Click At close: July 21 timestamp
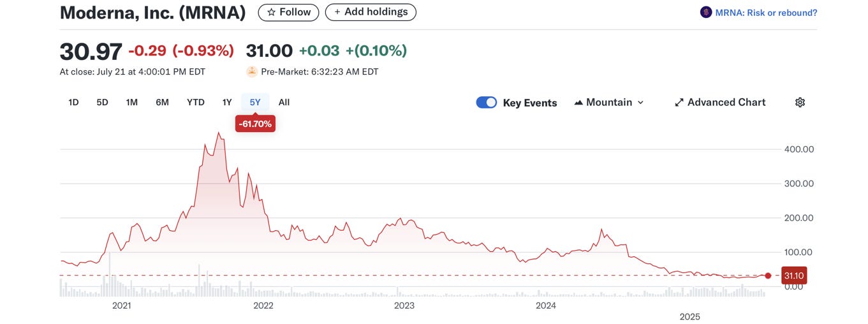This screenshot has height=324, width=868. point(133,72)
